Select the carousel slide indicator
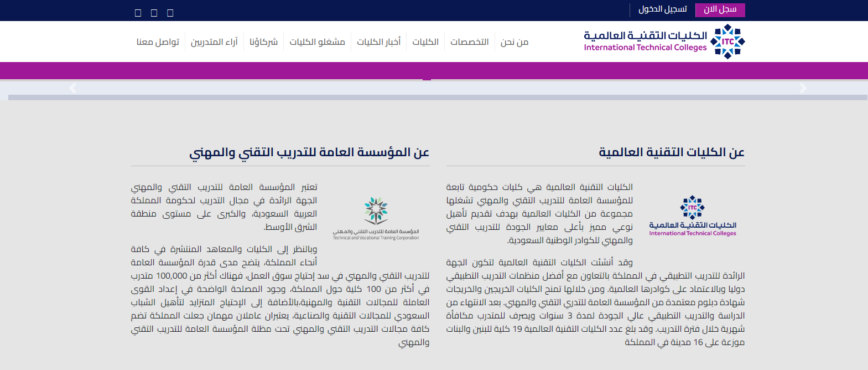The height and width of the screenshot is (370, 868). pyautogui.click(x=427, y=80)
